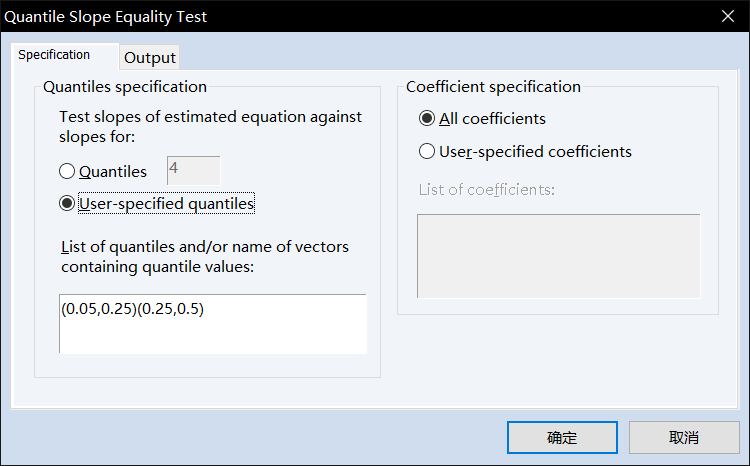The image size is (750, 466).
Task: Close the Quantile Slope Equality Test dialog
Action: (727, 17)
